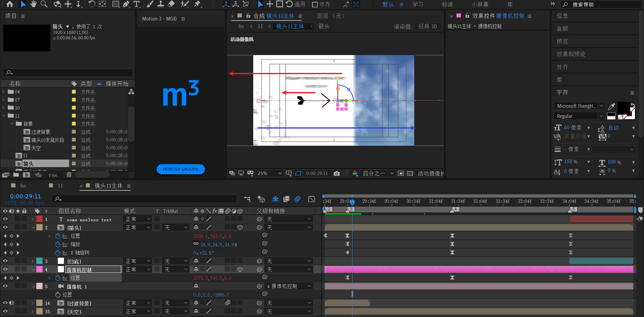
Task: Open the Regular font style dropdown
Action: coord(579,116)
